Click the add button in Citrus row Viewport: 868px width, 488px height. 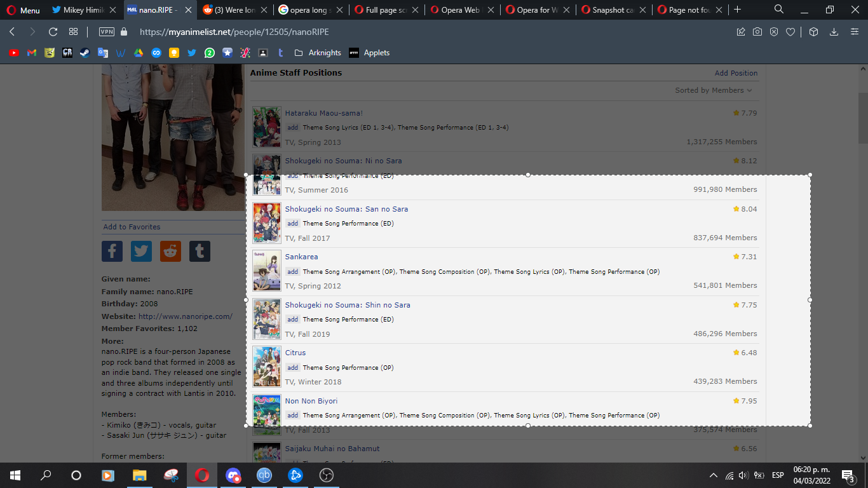coord(292,368)
